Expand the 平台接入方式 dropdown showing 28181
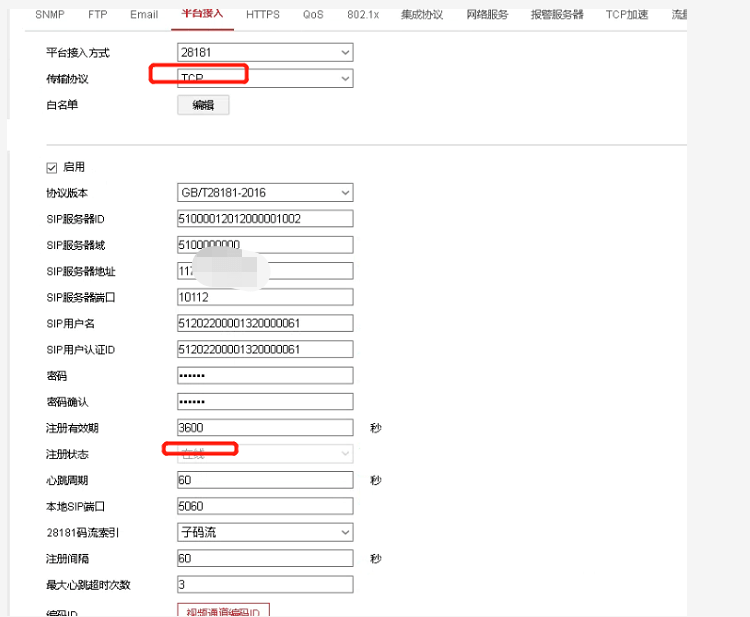The height and width of the screenshot is (617, 750). [265, 53]
